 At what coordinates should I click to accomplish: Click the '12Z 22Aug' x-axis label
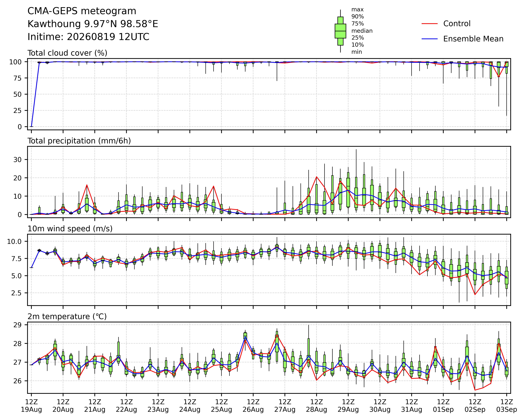[126, 406]
